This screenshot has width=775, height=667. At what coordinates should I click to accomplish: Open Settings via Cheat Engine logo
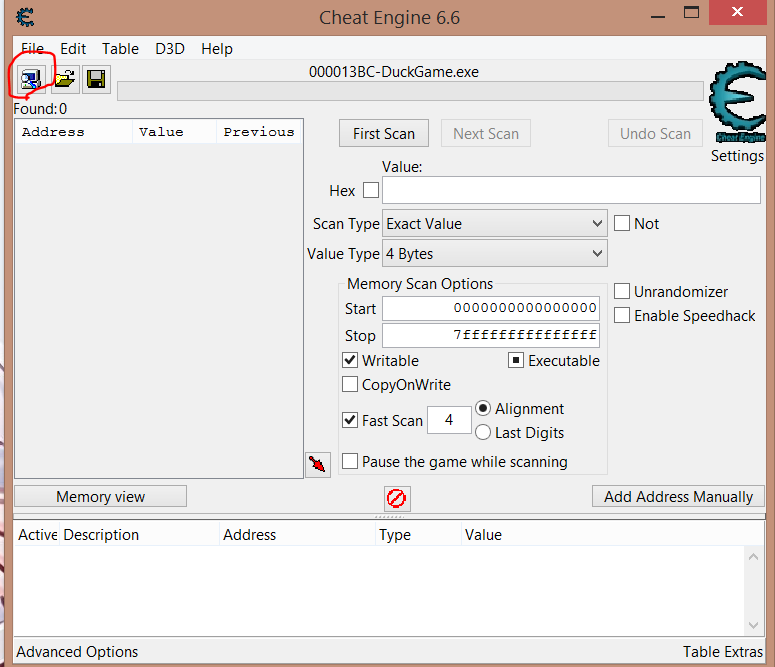pos(737,102)
